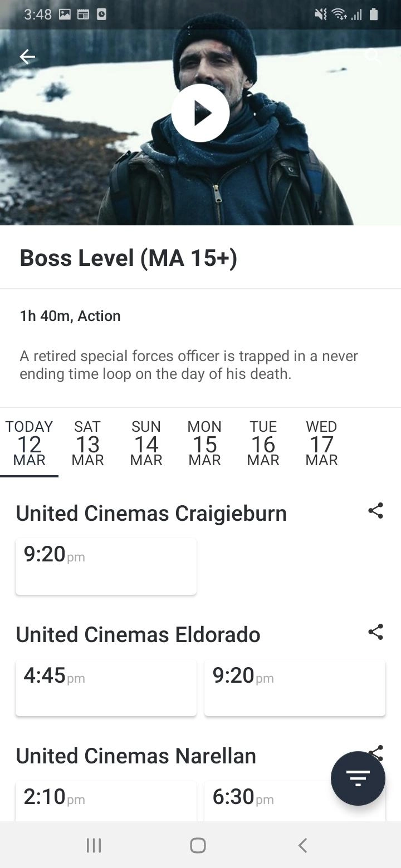Tap Android recent apps button
401x868 pixels.
coord(94,846)
